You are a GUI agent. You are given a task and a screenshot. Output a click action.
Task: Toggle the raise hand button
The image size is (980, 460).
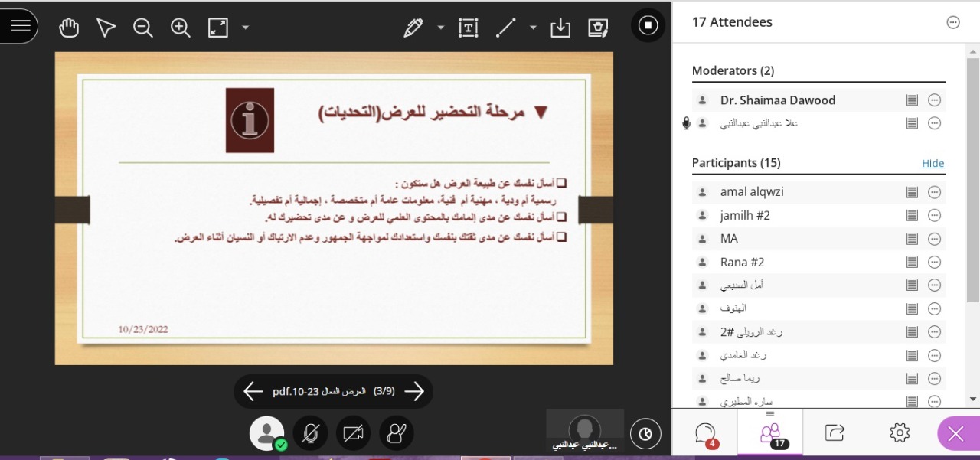pos(396,433)
